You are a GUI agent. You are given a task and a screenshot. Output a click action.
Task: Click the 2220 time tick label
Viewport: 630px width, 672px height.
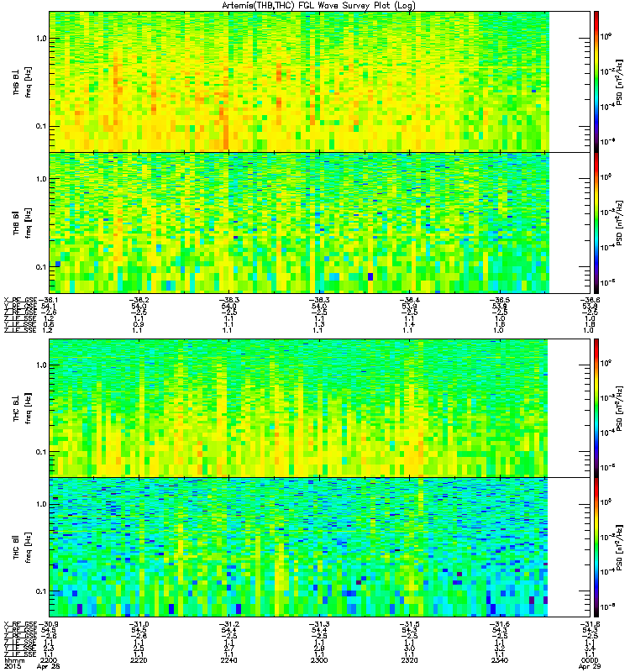pos(138,660)
